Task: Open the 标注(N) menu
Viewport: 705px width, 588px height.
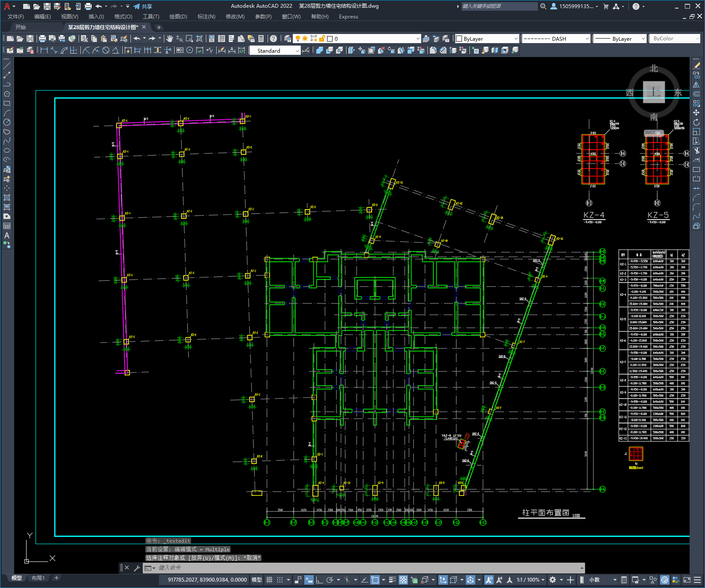Action: point(206,17)
